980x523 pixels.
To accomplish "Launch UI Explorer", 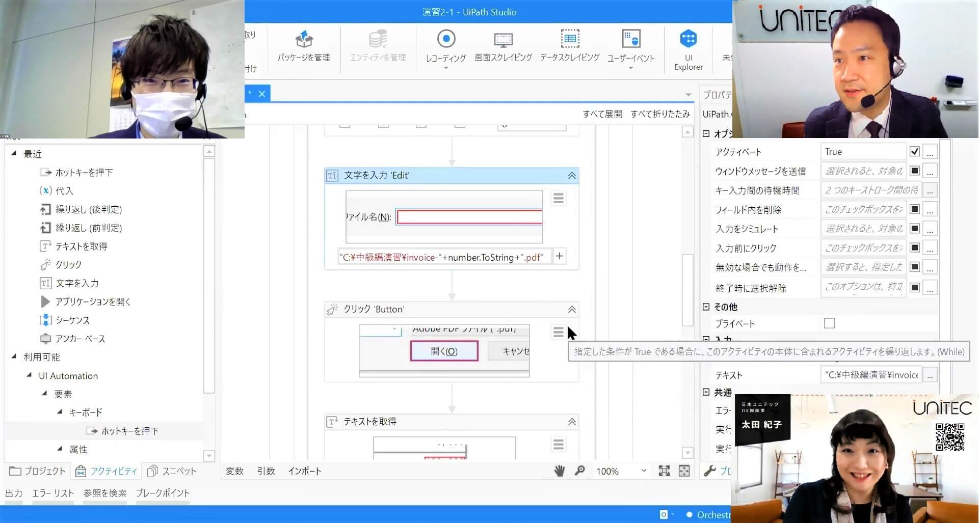I will coord(688,49).
